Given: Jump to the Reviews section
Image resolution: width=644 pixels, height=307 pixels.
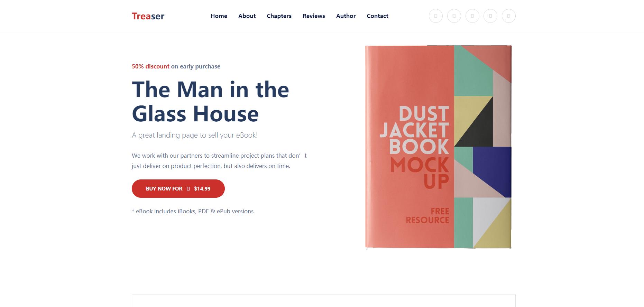Looking at the screenshot, I should 314,16.
